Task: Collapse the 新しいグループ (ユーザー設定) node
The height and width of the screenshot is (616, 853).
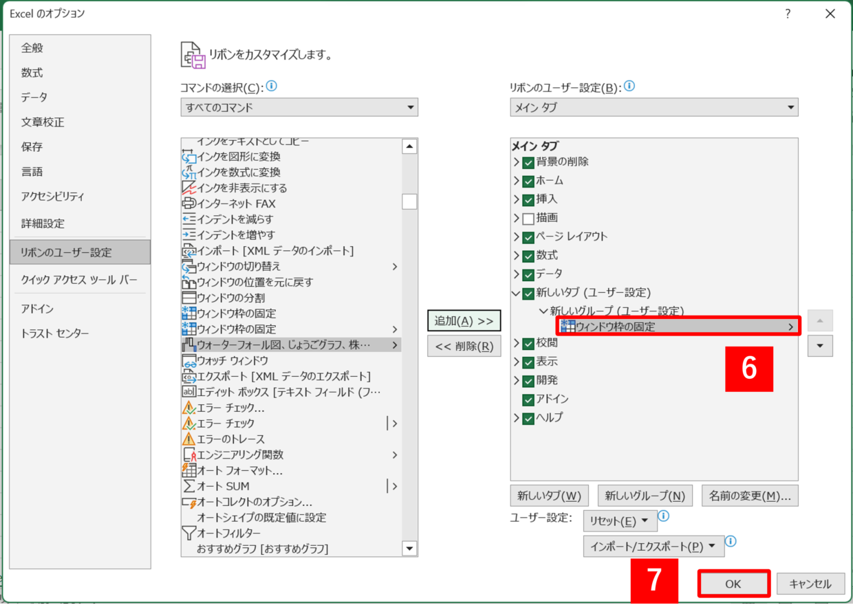Action: coord(543,311)
